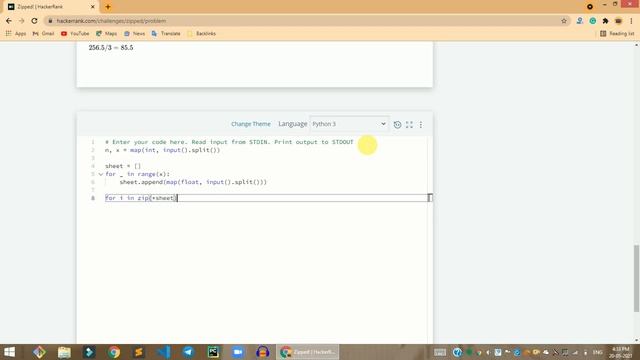Go back in browser history

(9, 21)
